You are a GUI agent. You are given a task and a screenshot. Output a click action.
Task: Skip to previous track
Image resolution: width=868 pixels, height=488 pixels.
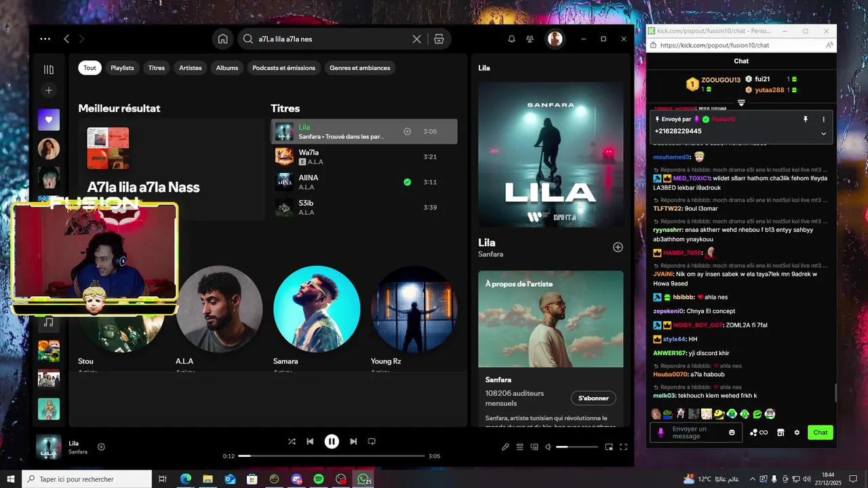pyautogui.click(x=310, y=441)
